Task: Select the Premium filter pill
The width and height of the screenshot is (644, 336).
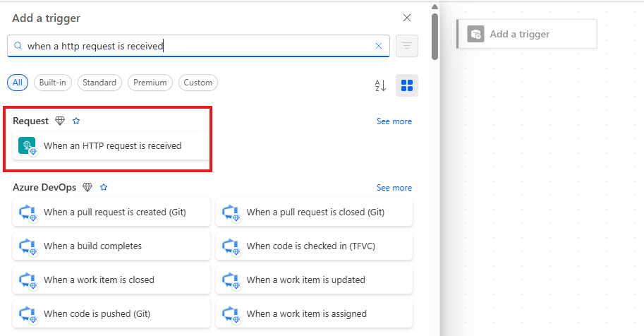Action: (150, 83)
